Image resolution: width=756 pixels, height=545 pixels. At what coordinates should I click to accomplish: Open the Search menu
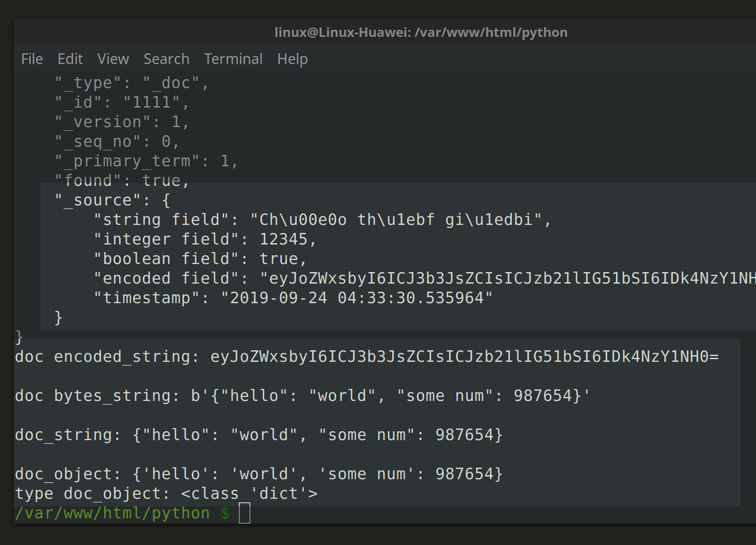coord(165,59)
